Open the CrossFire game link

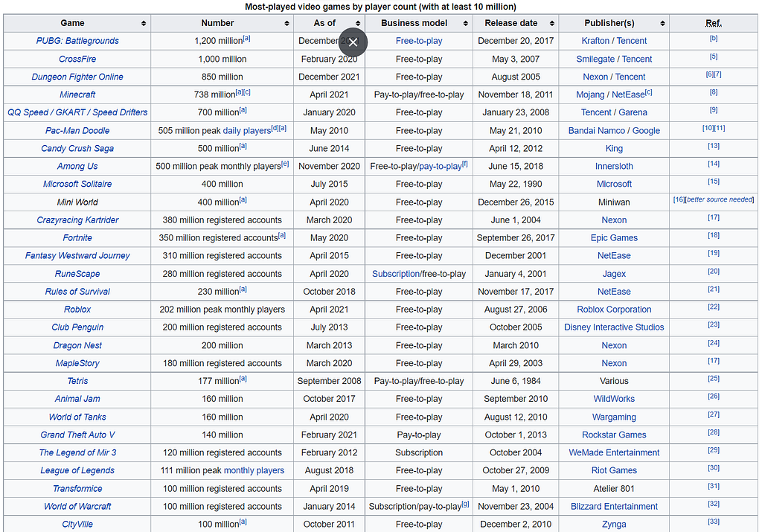pos(77,59)
